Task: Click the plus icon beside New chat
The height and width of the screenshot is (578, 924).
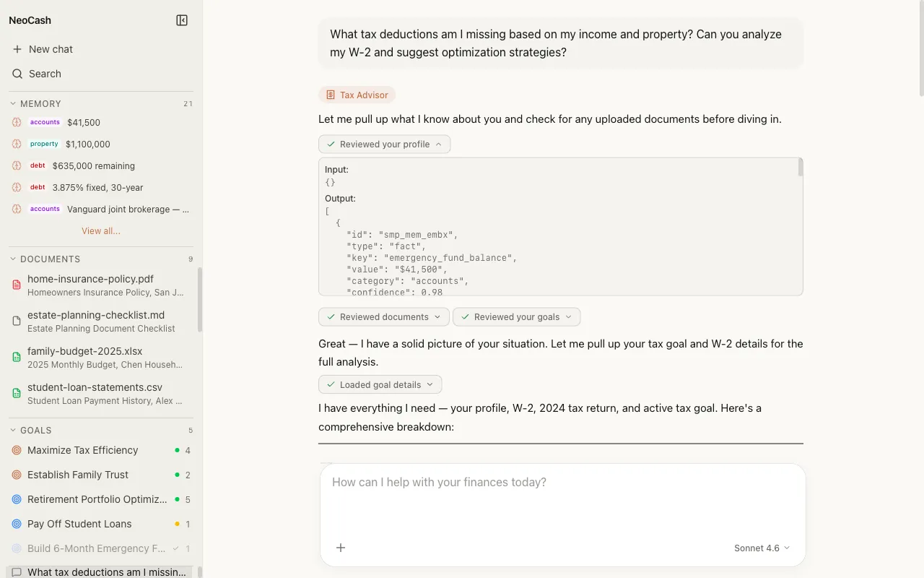Action: point(17,49)
